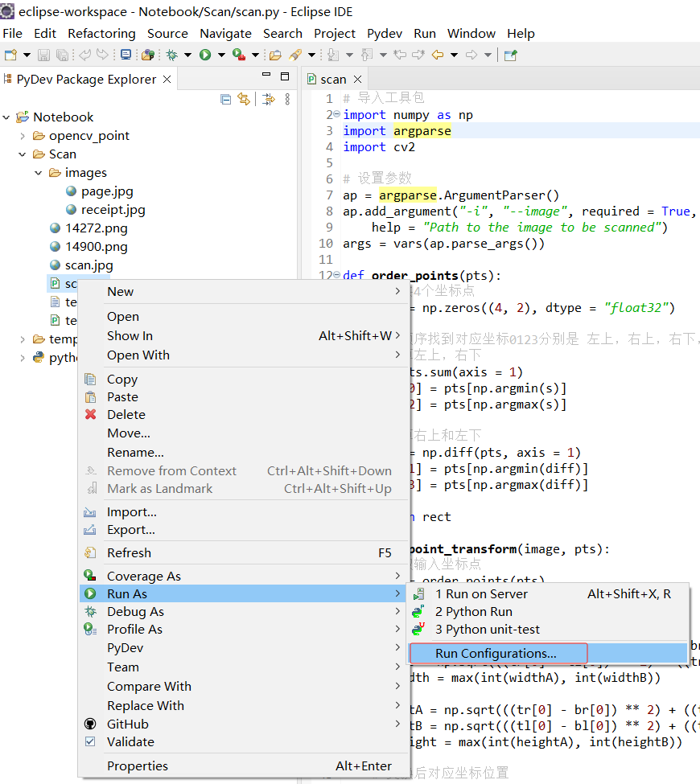
Task: Collapse the Scan folder
Action: (x=22, y=154)
